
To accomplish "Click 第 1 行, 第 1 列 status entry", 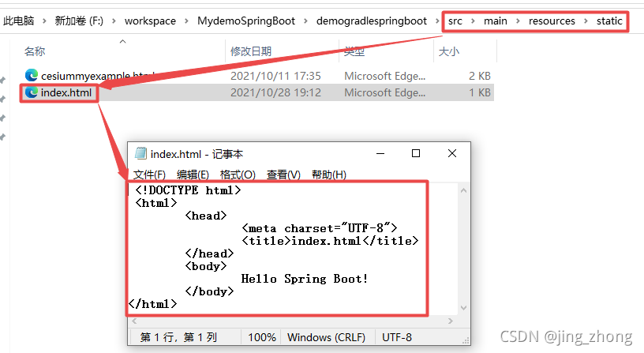I will pos(178,337).
